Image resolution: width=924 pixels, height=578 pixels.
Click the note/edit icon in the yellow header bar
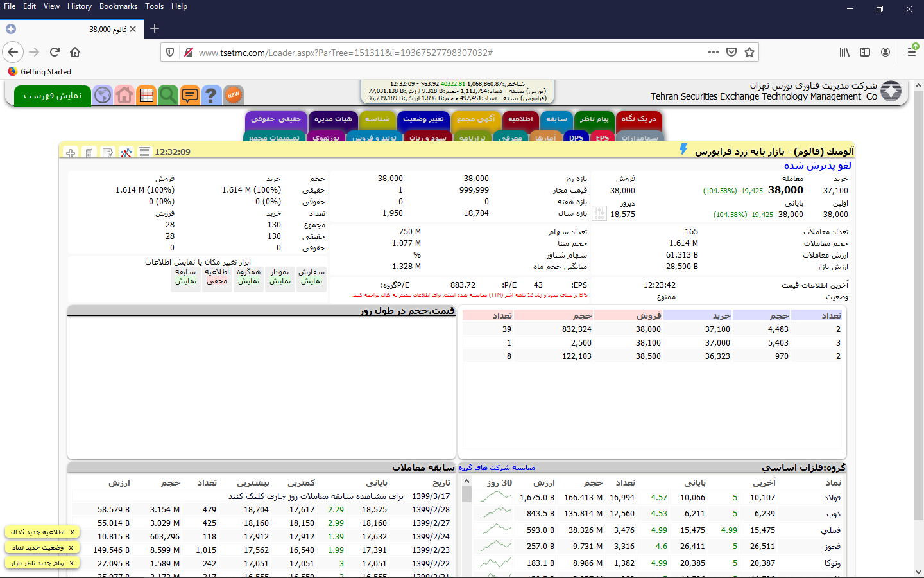pyautogui.click(x=108, y=152)
